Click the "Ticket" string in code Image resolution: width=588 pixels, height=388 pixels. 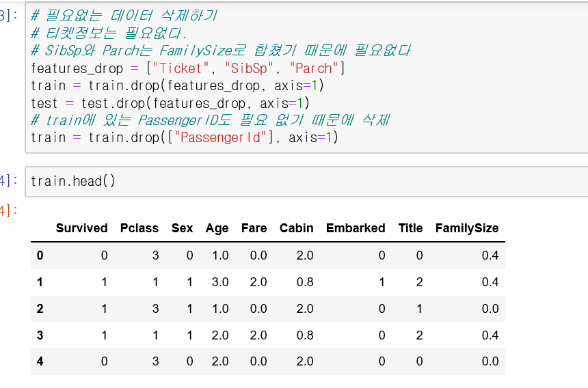click(x=181, y=68)
